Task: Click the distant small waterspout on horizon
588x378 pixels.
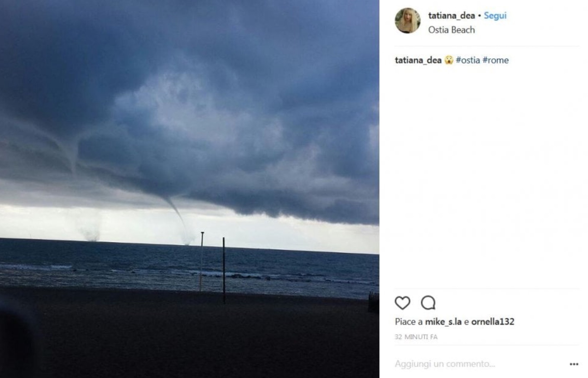Action: tap(91, 234)
